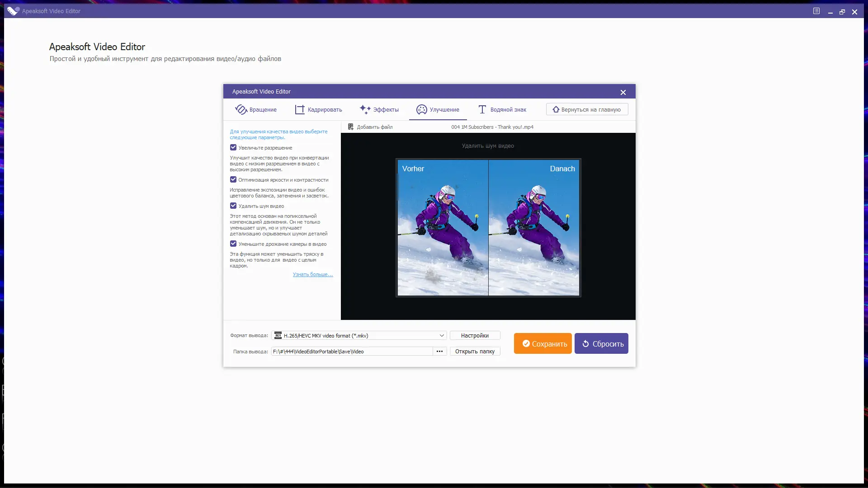Click the output folder path field
The width and height of the screenshot is (868, 488).
(x=352, y=351)
